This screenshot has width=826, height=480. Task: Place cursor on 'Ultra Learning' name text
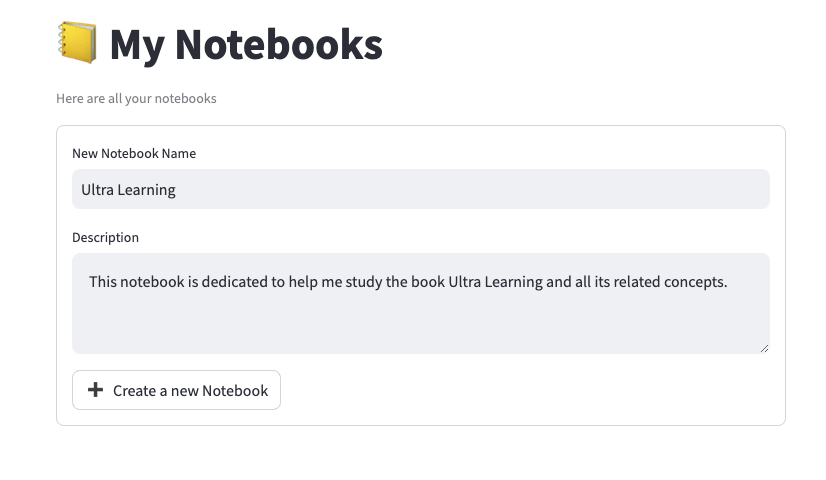[128, 189]
